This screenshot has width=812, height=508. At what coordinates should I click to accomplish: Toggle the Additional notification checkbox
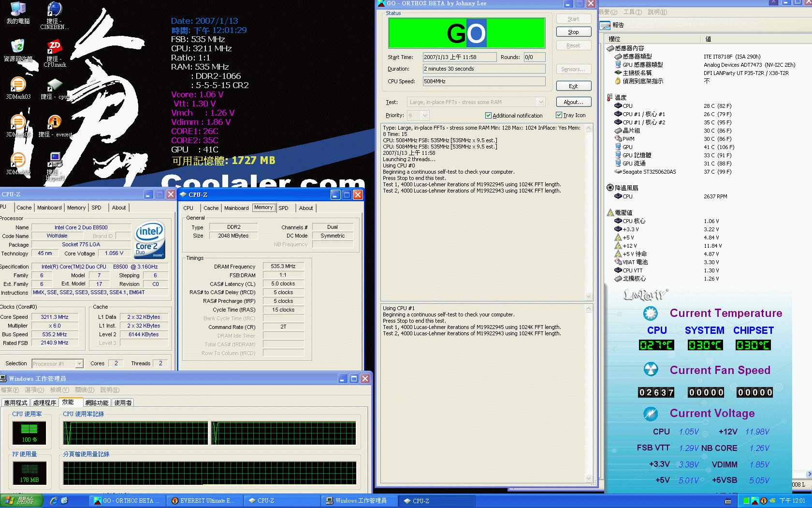click(488, 116)
